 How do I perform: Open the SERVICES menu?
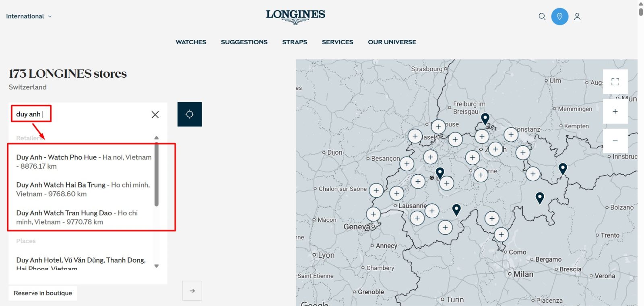[x=337, y=42]
